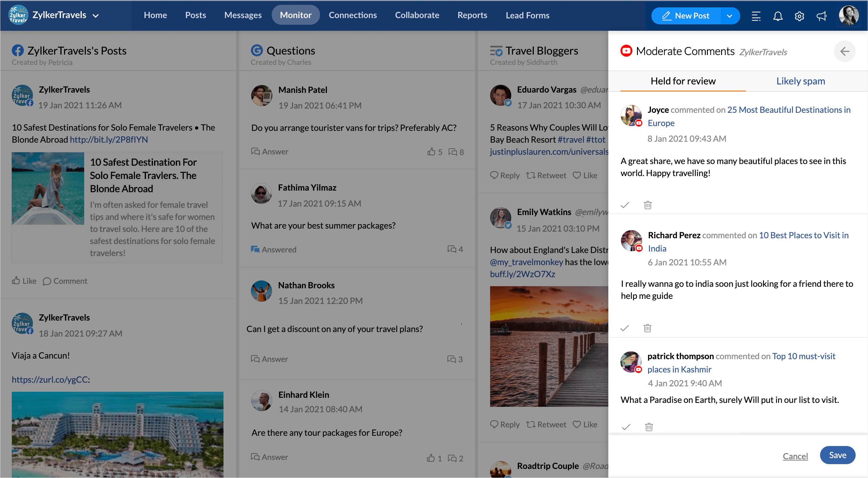Click the Cancel link
The image size is (868, 478).
795,456
